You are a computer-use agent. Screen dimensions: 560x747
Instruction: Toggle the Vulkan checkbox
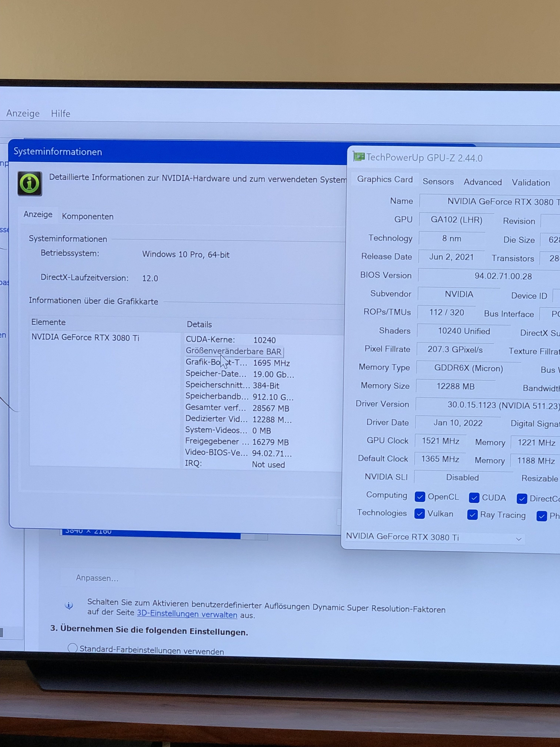click(x=419, y=514)
